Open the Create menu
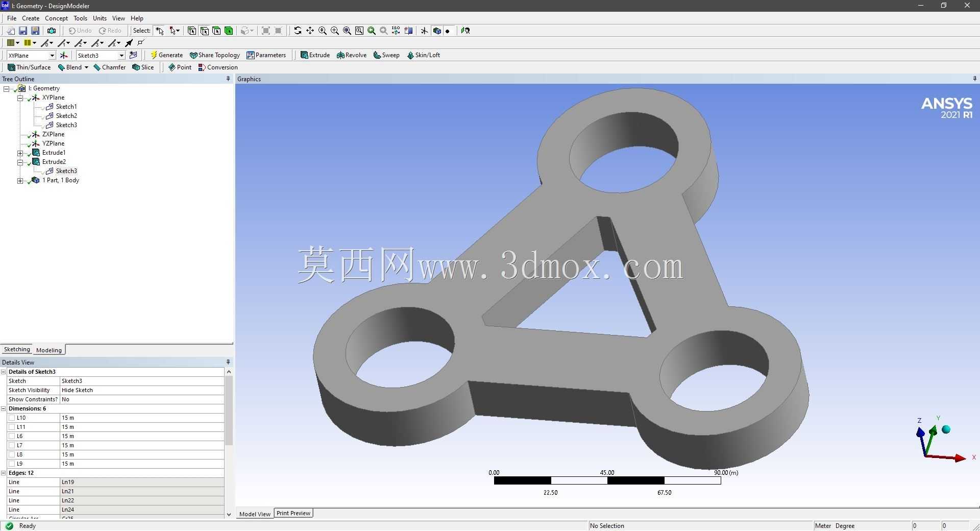This screenshot has height=531, width=980. tap(31, 18)
